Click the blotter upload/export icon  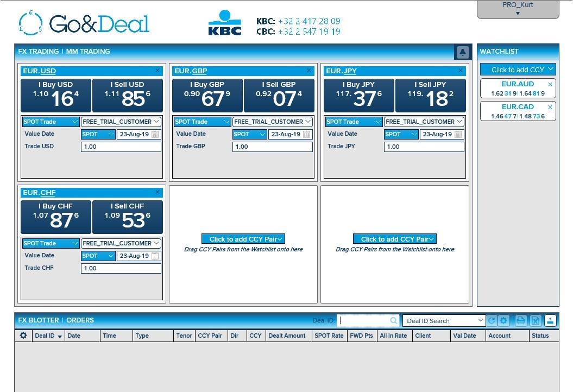pos(550,321)
